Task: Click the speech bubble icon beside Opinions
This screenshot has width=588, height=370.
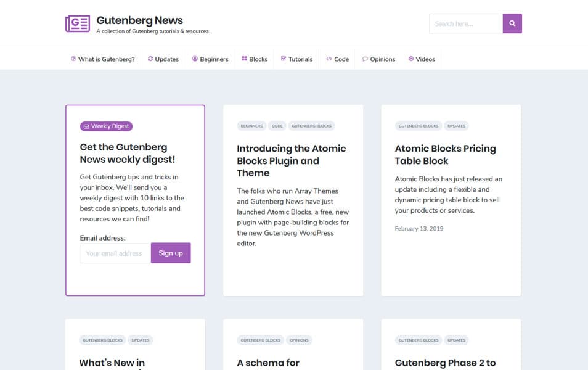Action: coord(365,59)
